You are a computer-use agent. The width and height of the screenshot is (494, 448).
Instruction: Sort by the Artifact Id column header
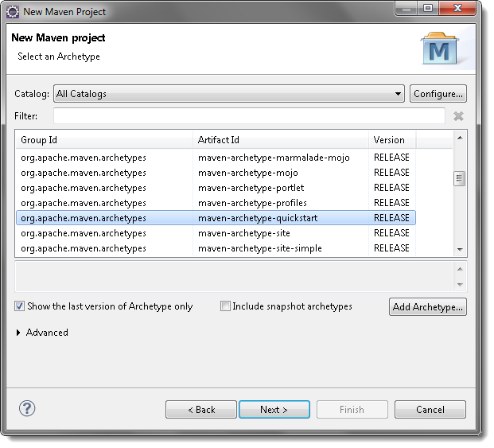(281, 140)
